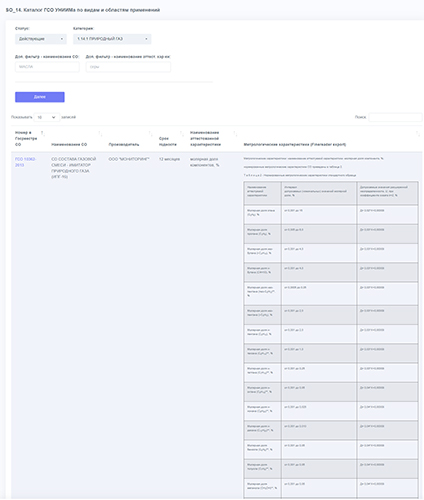
Task: Select the 'ООО МОНИТОРИНГ' manufacturer cell
Action: 129,159
